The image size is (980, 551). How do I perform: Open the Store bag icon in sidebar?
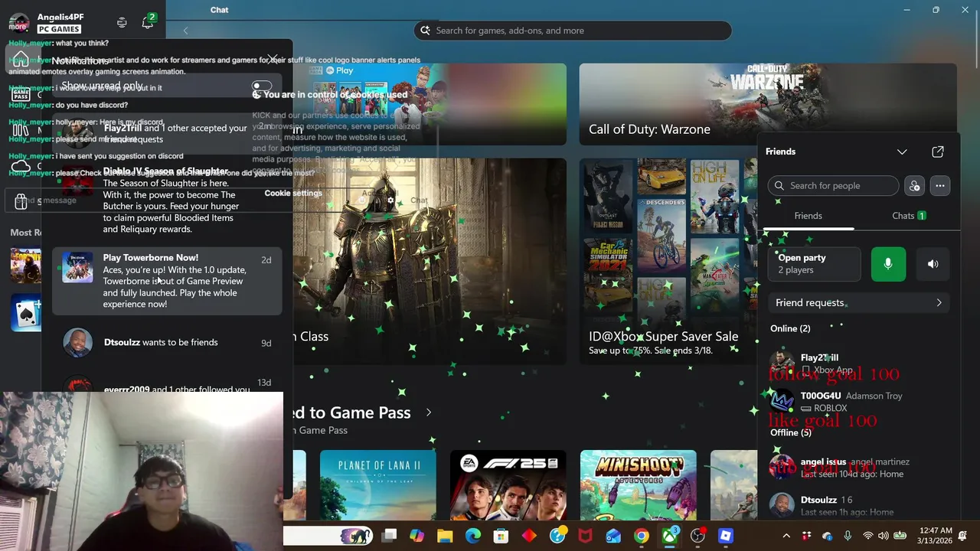(21, 201)
